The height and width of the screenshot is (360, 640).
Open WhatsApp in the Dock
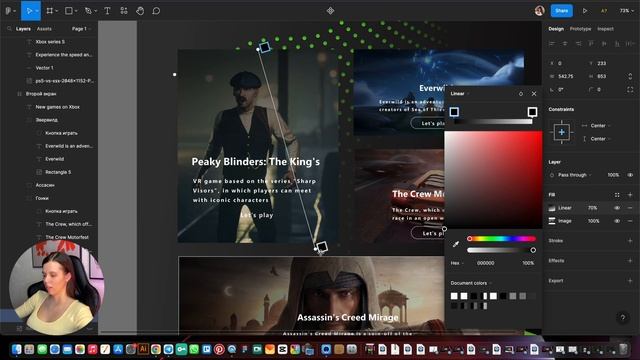tap(194, 349)
